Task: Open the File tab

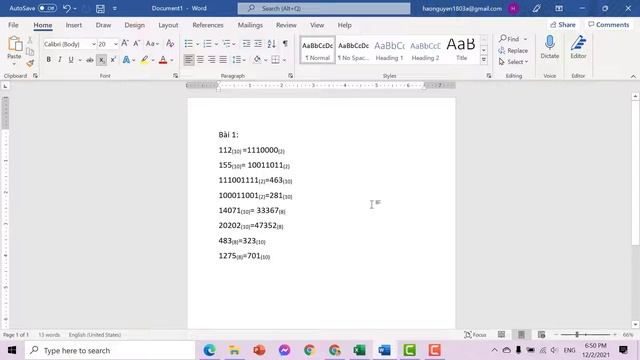Action: [13, 25]
